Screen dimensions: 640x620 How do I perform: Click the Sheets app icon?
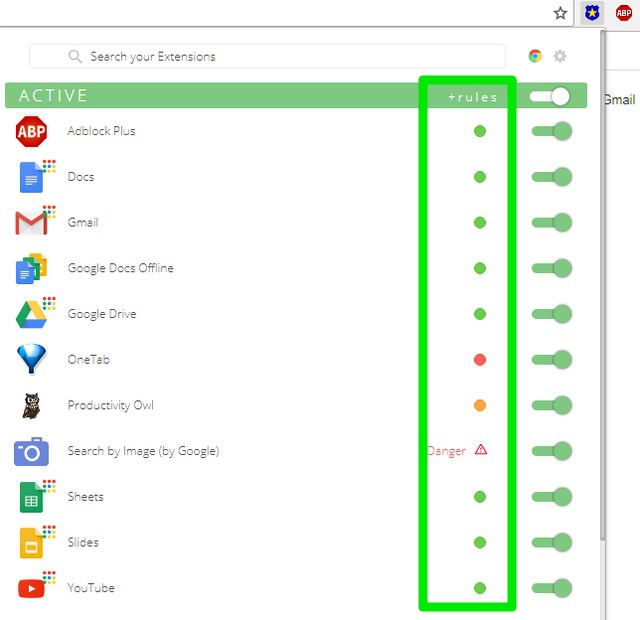(x=31, y=497)
